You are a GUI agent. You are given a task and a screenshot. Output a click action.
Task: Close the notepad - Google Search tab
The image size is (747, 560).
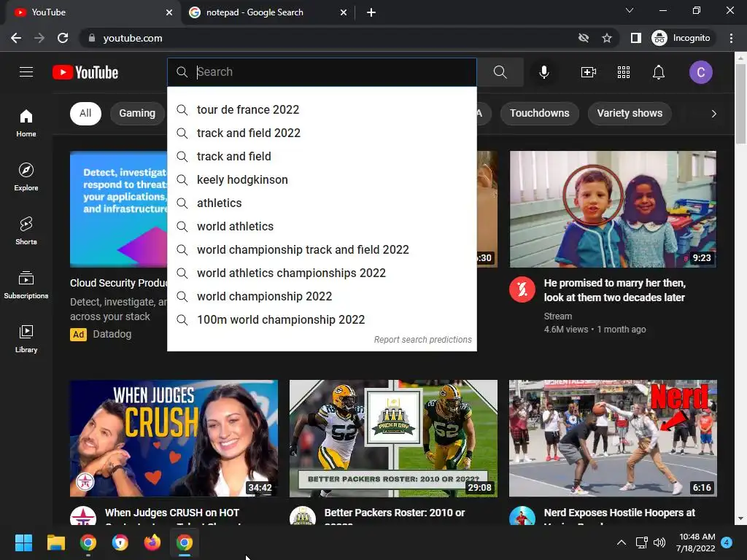pos(344,12)
